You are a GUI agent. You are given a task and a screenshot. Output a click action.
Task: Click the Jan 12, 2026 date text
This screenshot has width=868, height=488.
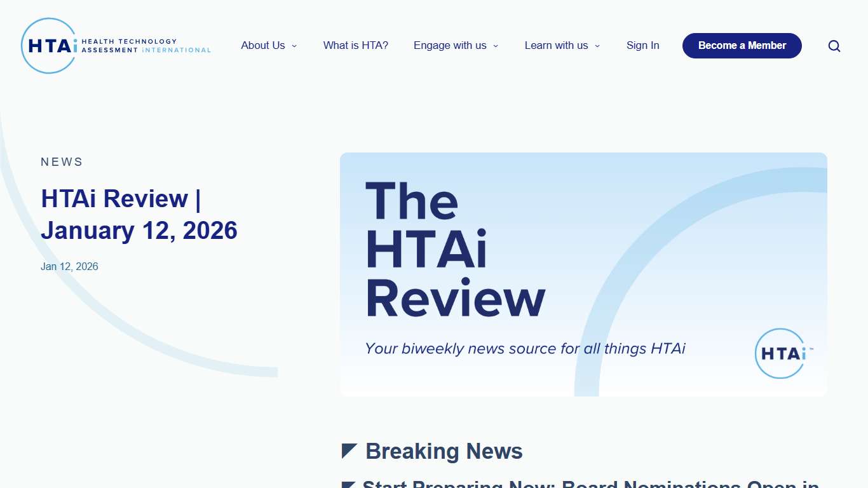coord(69,266)
